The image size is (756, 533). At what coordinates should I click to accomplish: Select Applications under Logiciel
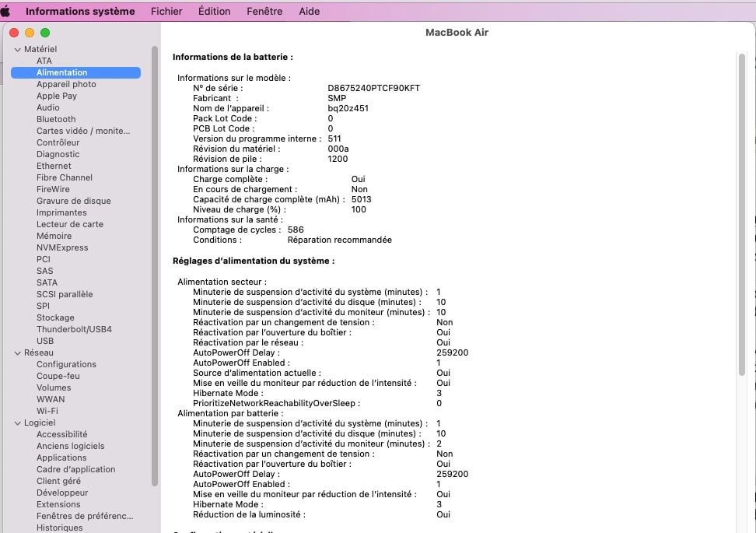coord(61,458)
